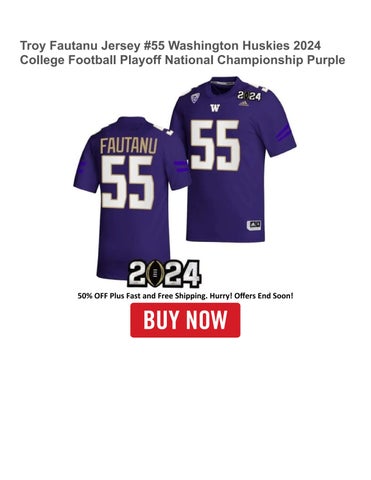This screenshot has width=371, height=480.
Task: Click the FAUTANU name on back jersey
Action: pos(129,146)
